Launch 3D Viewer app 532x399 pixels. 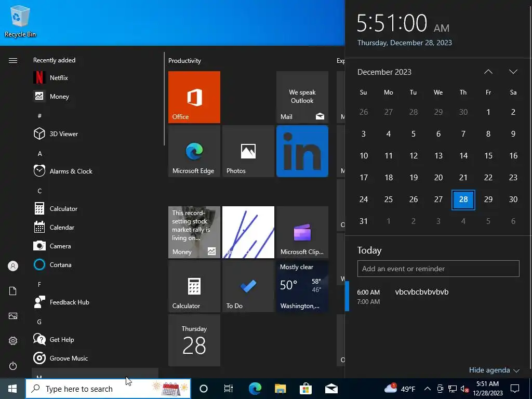point(95,134)
